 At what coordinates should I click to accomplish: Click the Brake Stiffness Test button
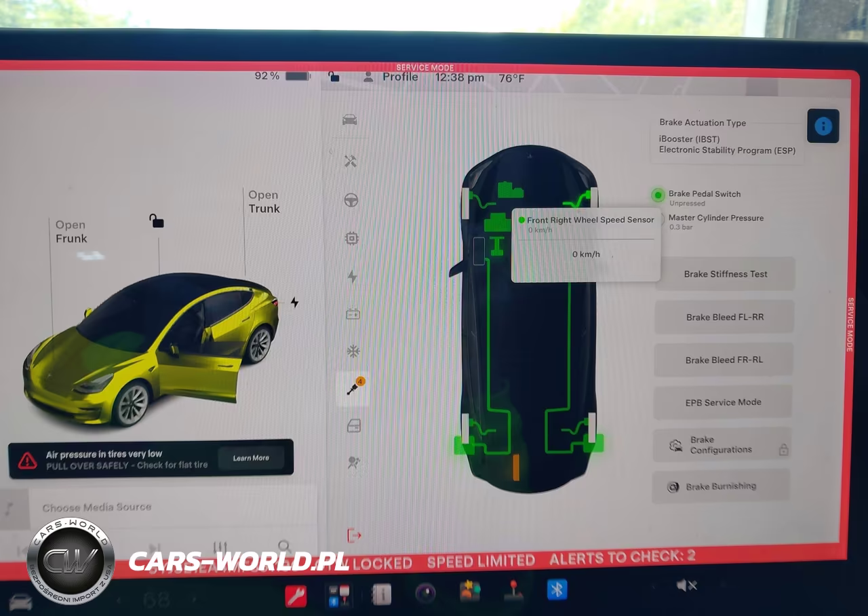[725, 274]
